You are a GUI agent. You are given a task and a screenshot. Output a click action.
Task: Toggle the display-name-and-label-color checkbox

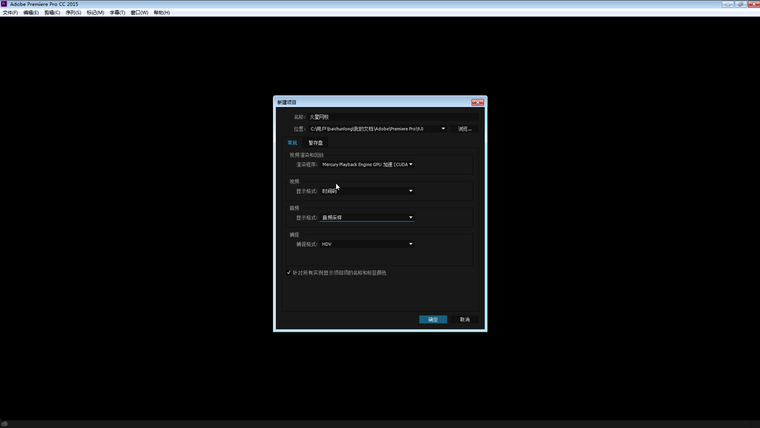pos(289,272)
